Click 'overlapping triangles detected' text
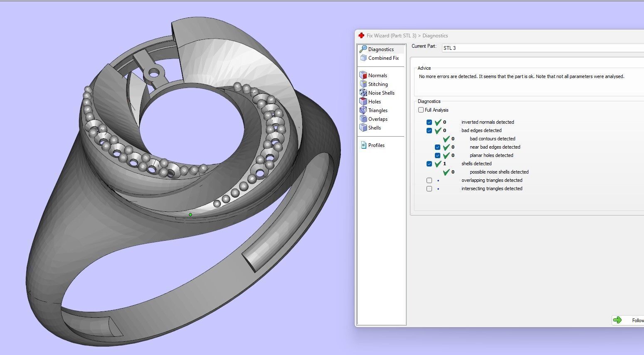 tap(492, 180)
